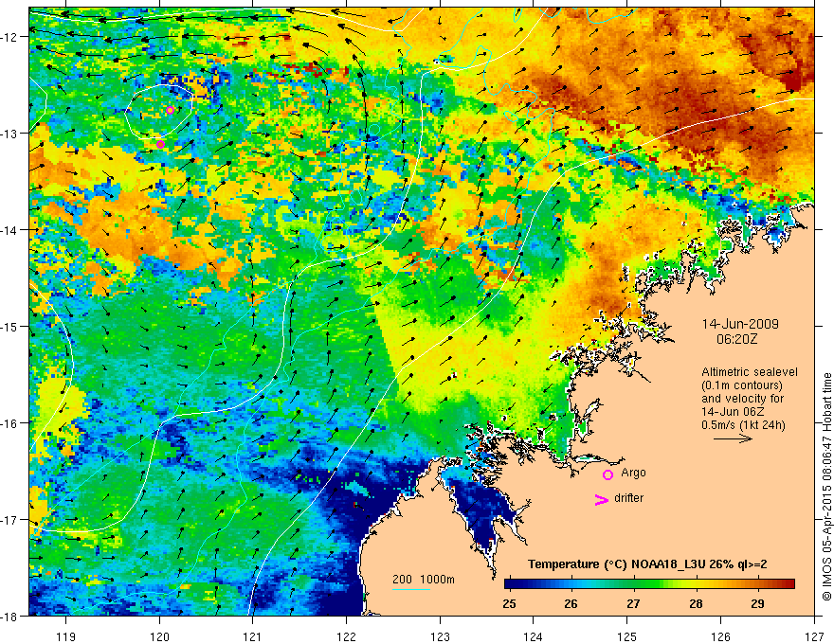
Task: Click the 'and velocity for' text line
Action: click(742, 399)
